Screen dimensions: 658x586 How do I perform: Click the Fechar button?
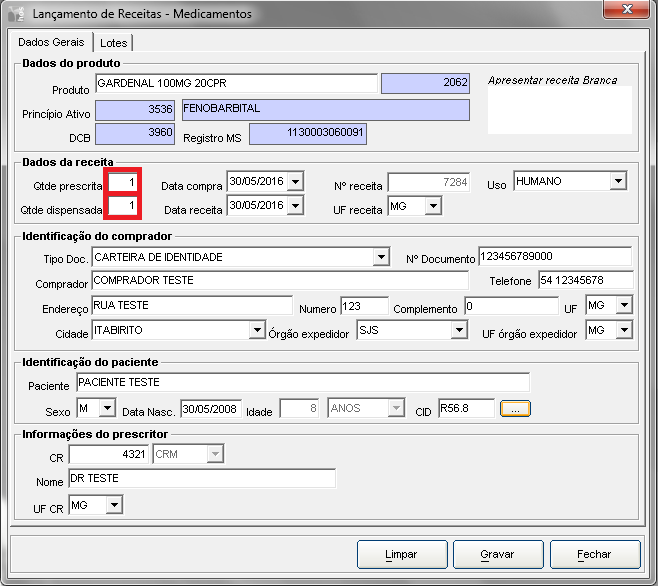coord(594,554)
